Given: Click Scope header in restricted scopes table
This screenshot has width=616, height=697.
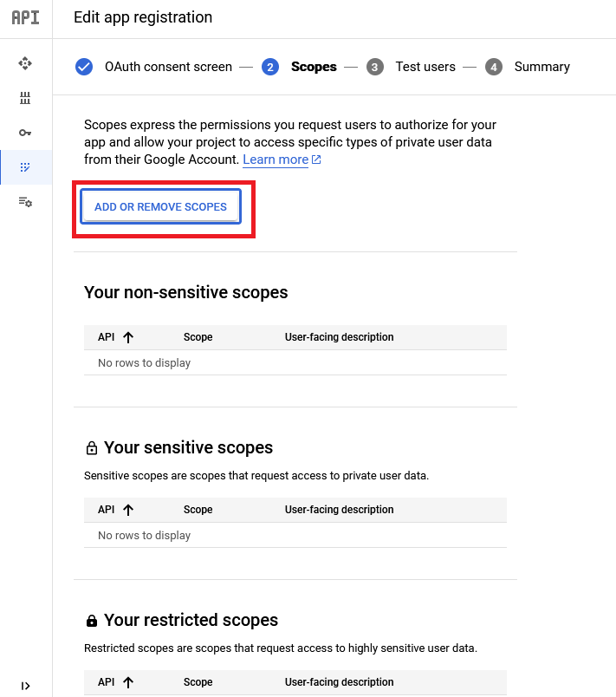Looking at the screenshot, I should pos(198,682).
